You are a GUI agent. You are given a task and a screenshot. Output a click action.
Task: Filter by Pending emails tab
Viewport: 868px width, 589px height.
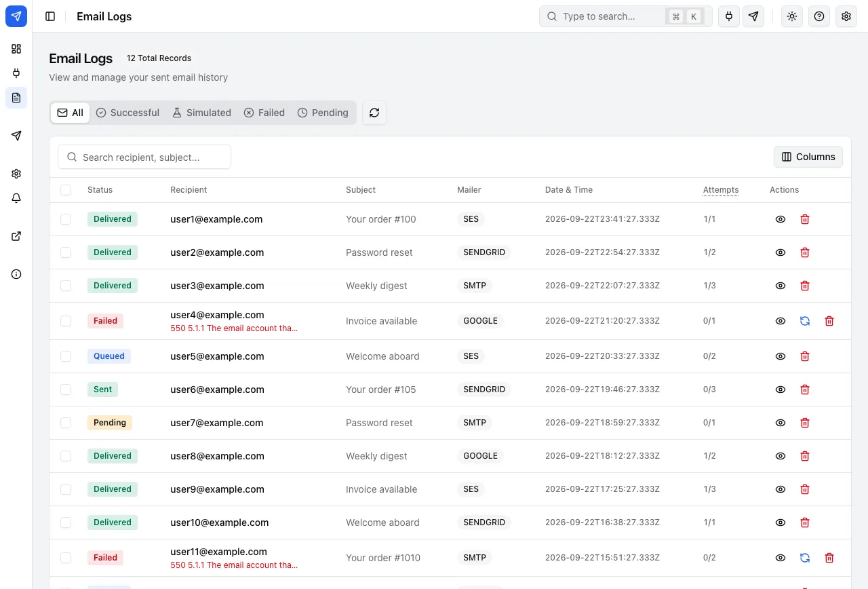323,113
